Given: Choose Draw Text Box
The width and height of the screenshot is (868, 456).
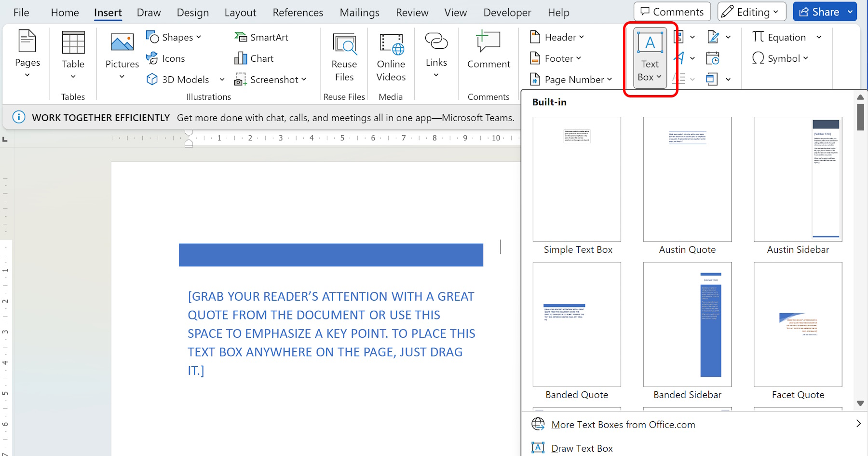Looking at the screenshot, I should pyautogui.click(x=582, y=448).
